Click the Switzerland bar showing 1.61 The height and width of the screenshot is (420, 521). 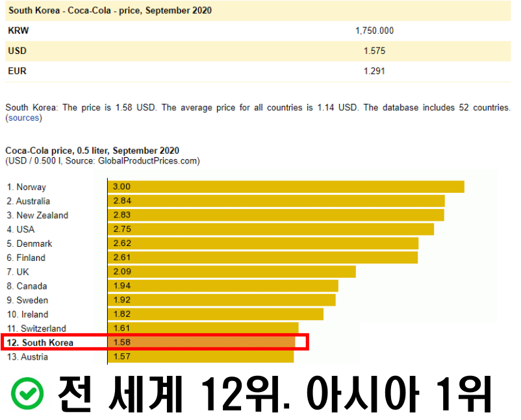(x=203, y=328)
